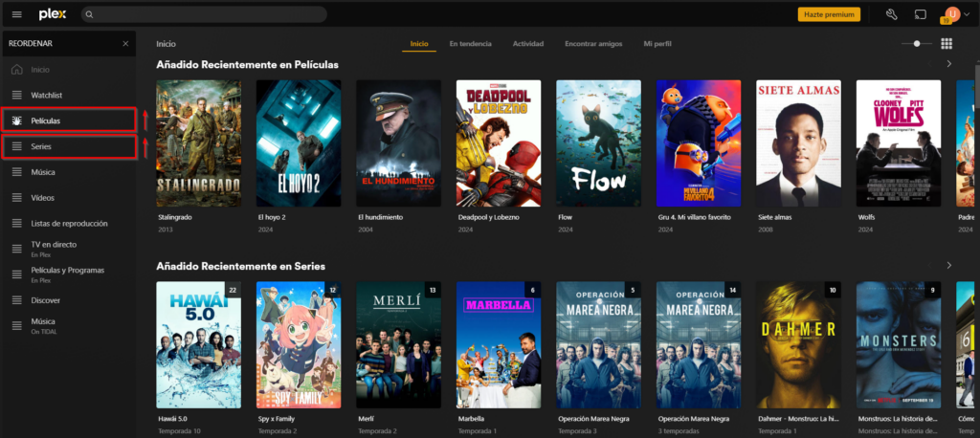Open the El hundimiento poster

coord(399,143)
